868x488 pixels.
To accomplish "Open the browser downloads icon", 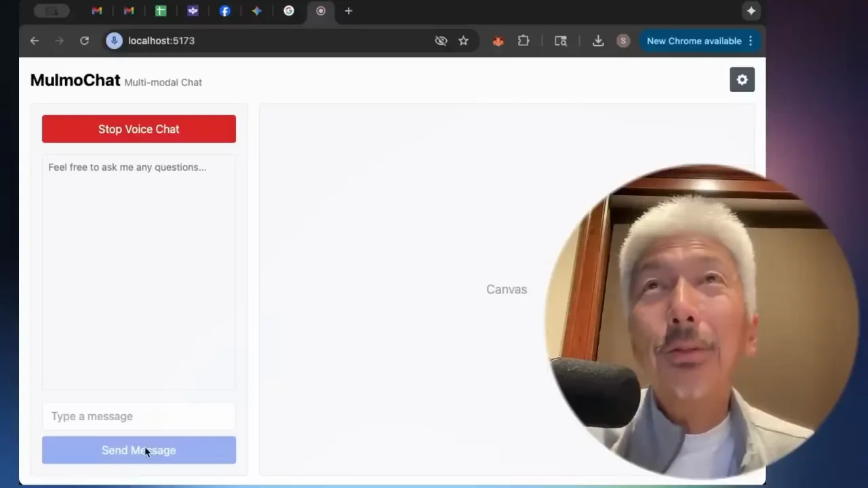I will (x=598, y=41).
